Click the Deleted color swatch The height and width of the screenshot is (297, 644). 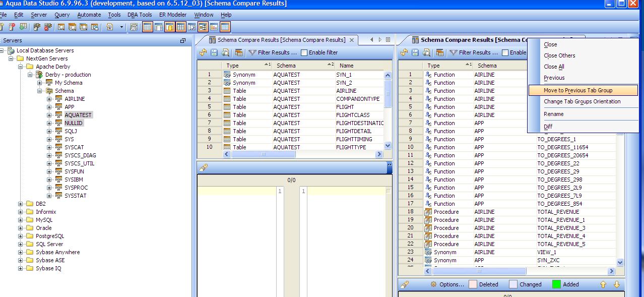473,284
